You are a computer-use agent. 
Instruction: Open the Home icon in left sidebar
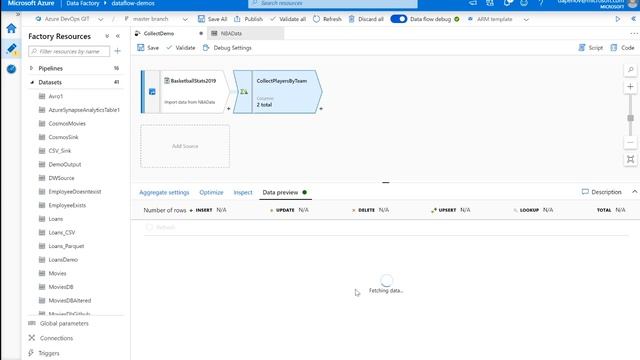(11, 28)
